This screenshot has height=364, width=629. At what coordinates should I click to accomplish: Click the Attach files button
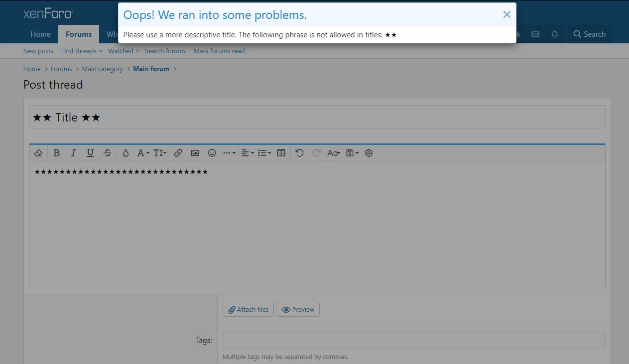(x=248, y=309)
